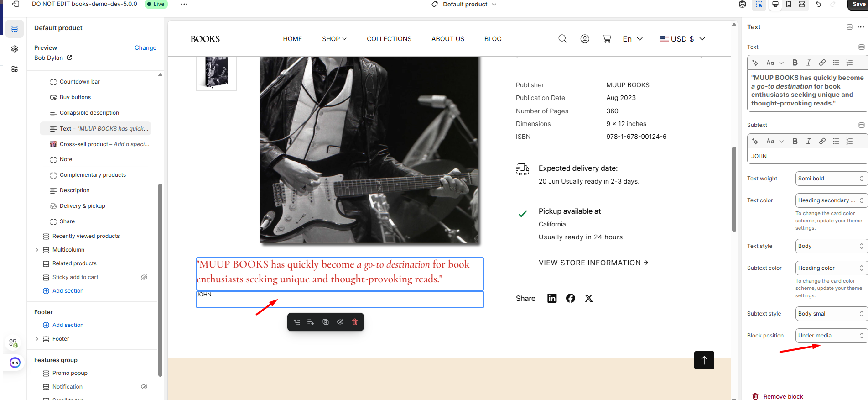
Task: Click the delete trash icon in floating toolbar
Action: coord(355,322)
